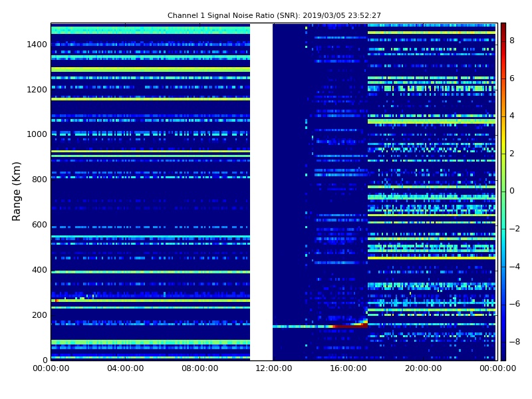Click the colorbar label 2
Screen dimensions: 532x399
click(512, 154)
